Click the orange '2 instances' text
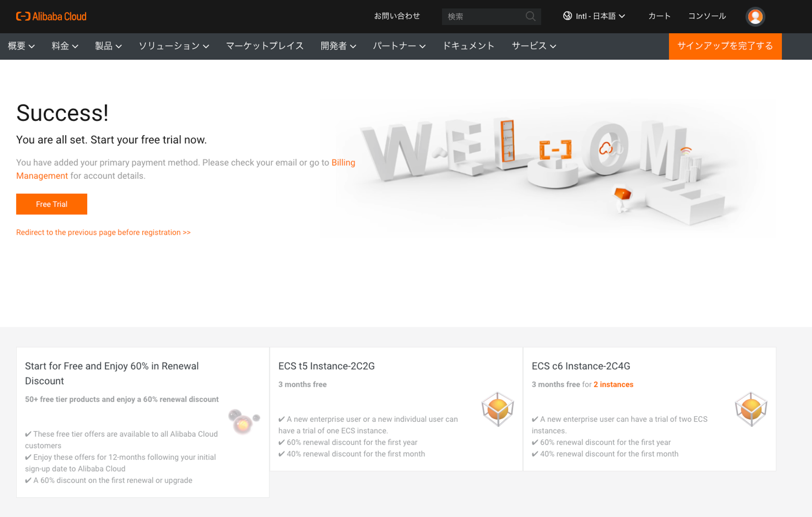The width and height of the screenshot is (812, 517). (613, 384)
